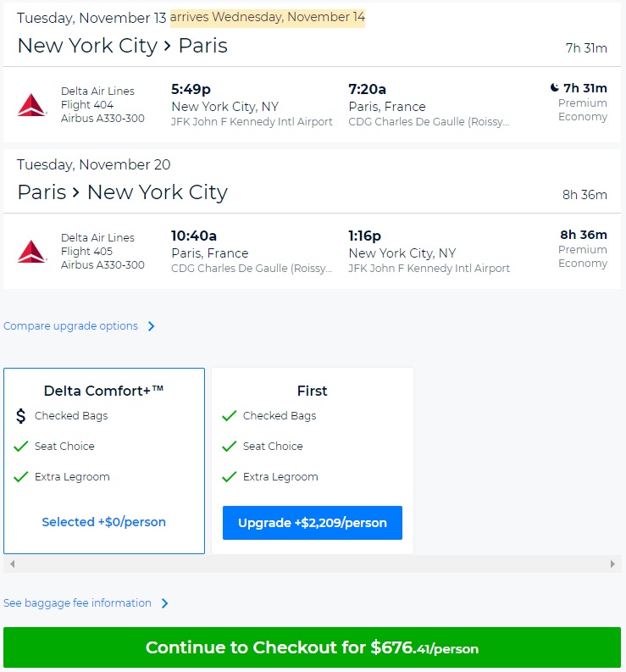The height and width of the screenshot is (672, 626).
Task: Select the Delta Comfort+ fare card
Action: pyautogui.click(x=104, y=460)
